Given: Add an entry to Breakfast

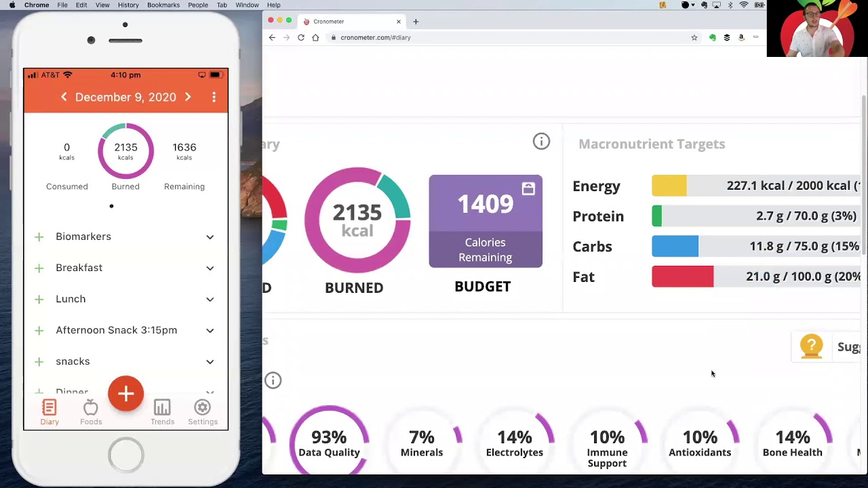Looking at the screenshot, I should tap(39, 268).
